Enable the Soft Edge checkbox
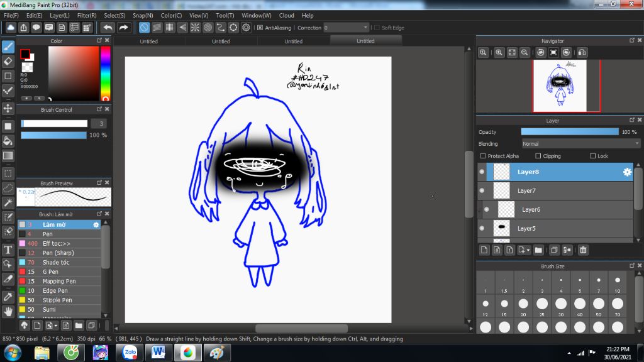 click(377, 28)
